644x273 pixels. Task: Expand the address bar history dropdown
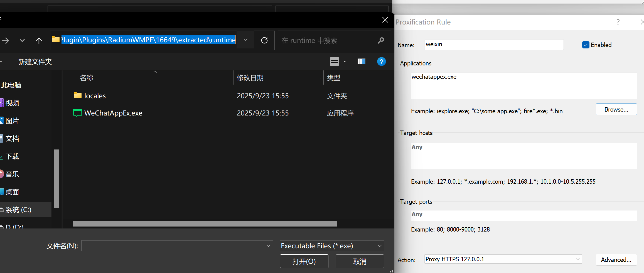(x=245, y=40)
